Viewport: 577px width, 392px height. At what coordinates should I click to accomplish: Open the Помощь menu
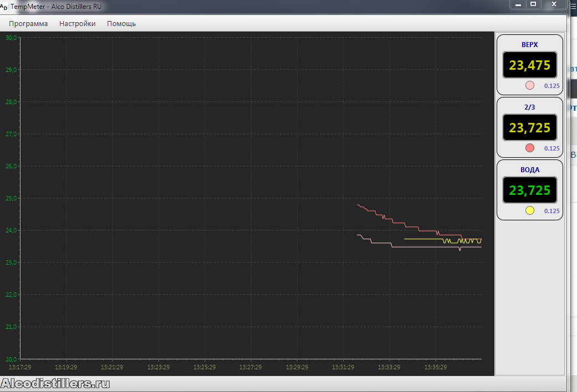coord(121,23)
